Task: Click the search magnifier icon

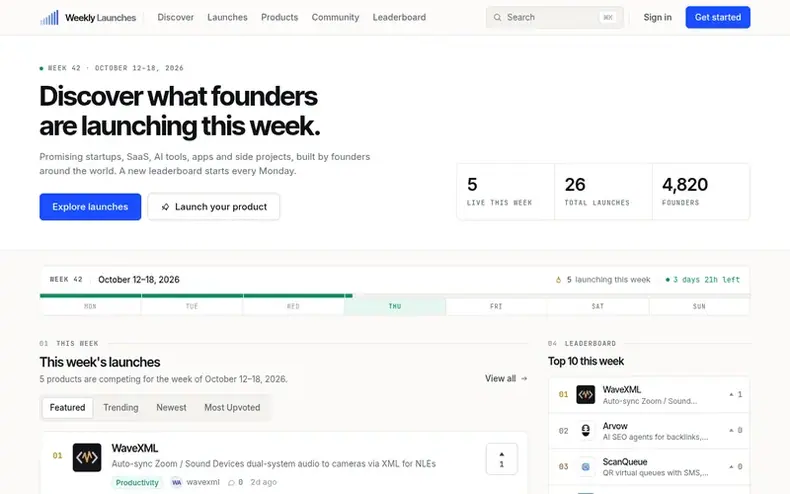Action: tap(497, 18)
